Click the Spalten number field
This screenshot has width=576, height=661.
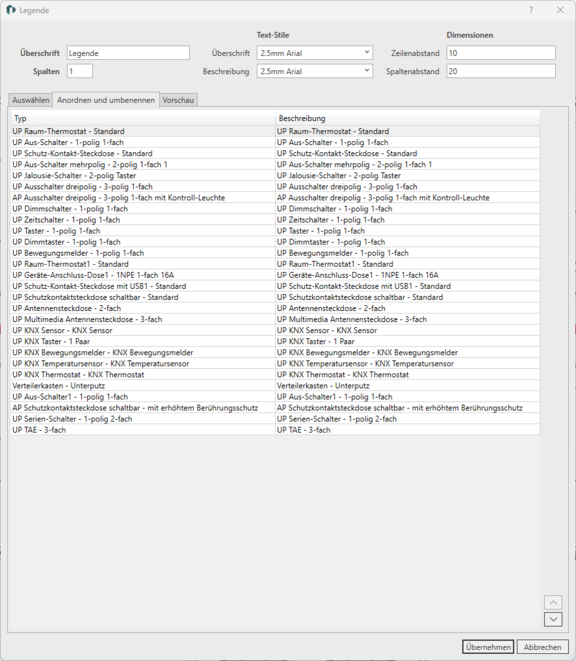(80, 71)
